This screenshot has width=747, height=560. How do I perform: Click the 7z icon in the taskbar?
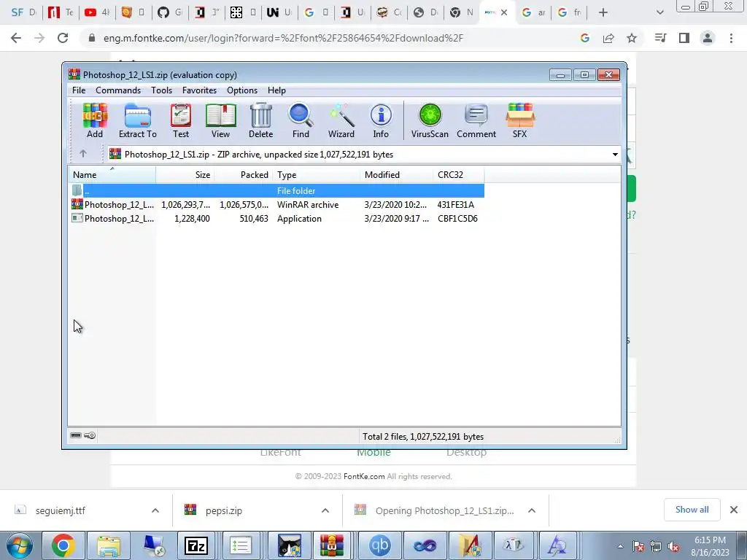pos(196,545)
